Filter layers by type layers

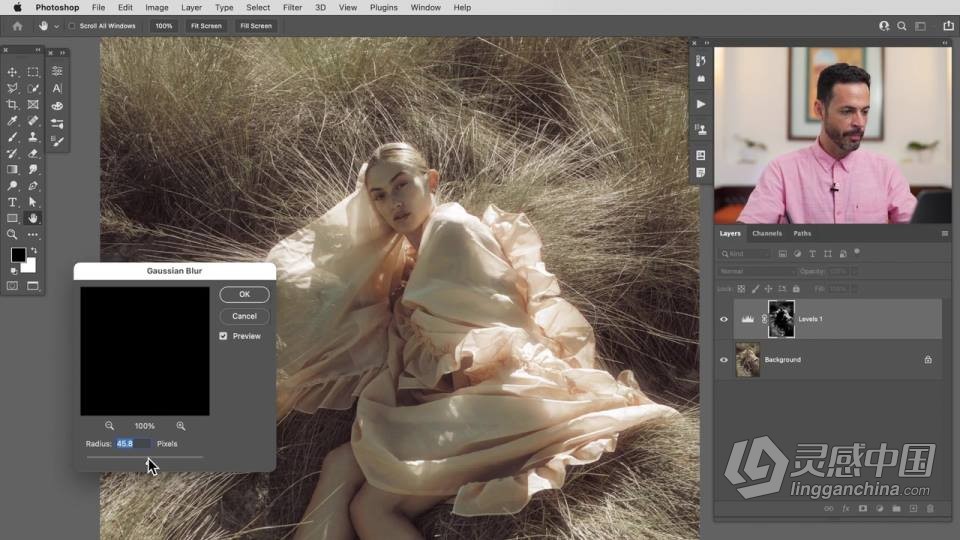pos(812,253)
